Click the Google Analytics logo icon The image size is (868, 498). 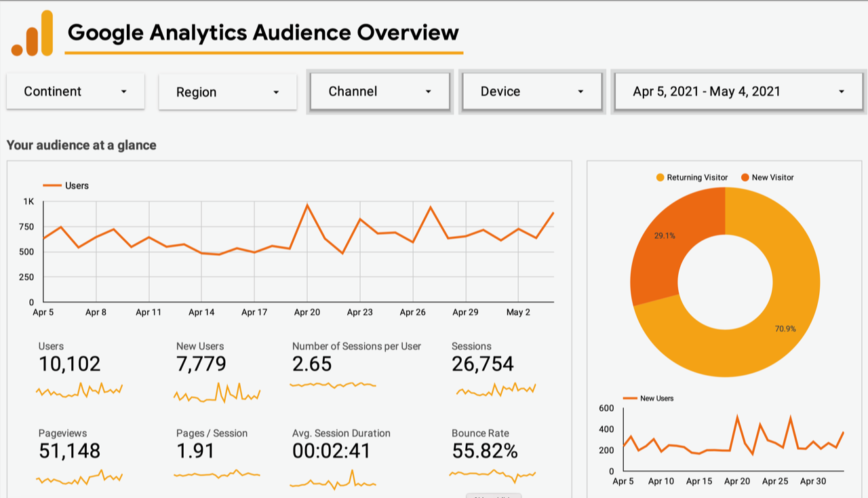[x=32, y=33]
